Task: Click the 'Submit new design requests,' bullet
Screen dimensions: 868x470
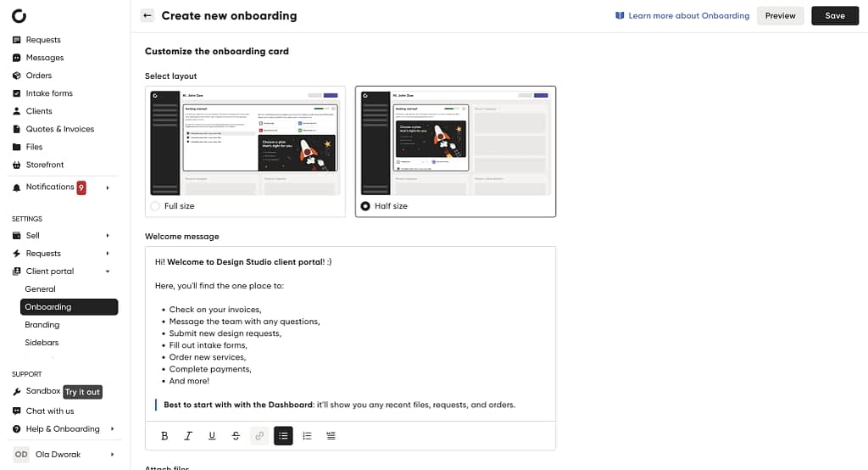Action: point(225,333)
